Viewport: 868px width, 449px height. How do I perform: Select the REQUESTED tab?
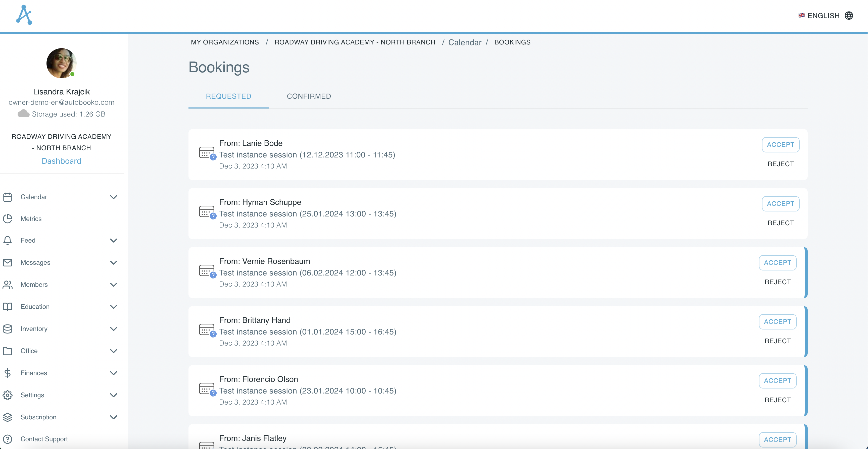(228, 96)
